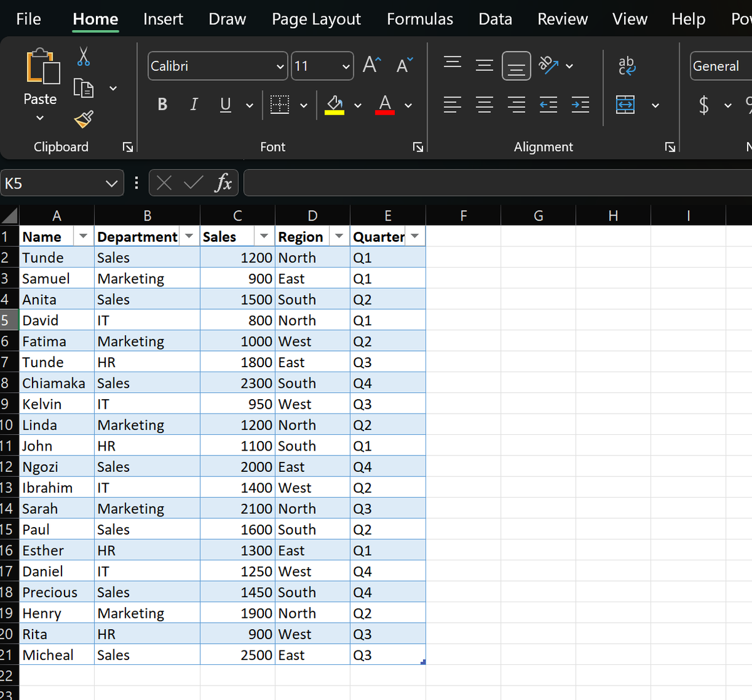This screenshot has height=700, width=752.
Task: Expand Merge & Center options arrow
Action: (655, 105)
